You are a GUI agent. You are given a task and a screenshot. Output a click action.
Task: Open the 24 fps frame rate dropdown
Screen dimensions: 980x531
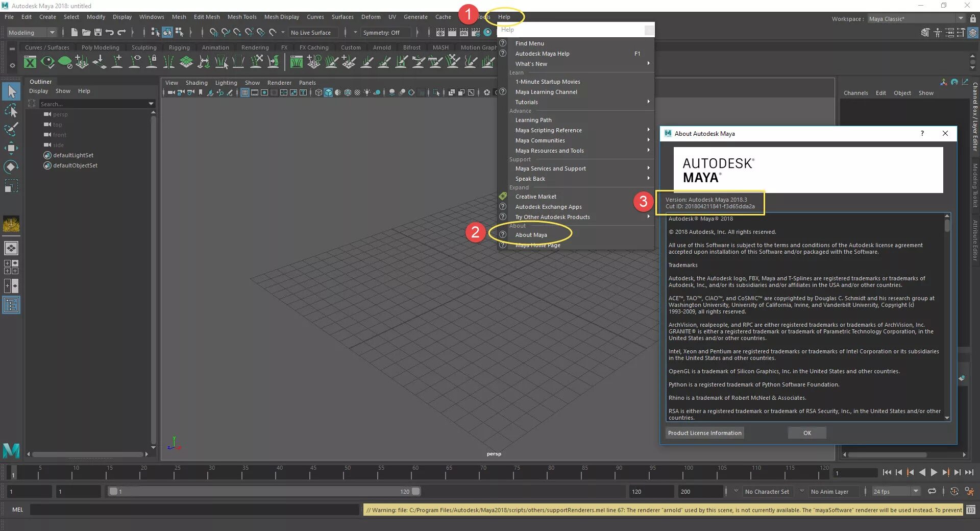pyautogui.click(x=896, y=491)
